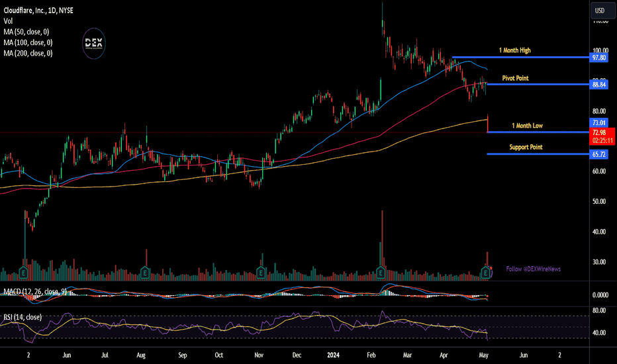Click the 02:25:11 countdown timer
The image size is (617, 364).
602,140
